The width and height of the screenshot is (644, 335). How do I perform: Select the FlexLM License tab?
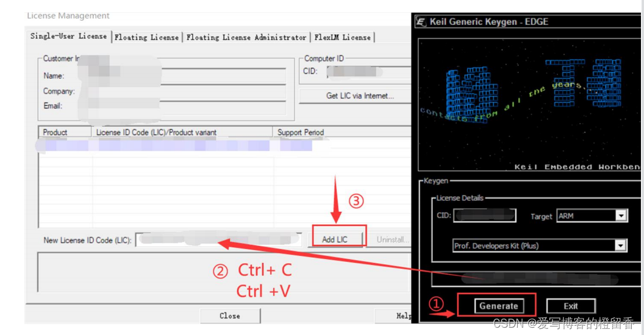(x=342, y=37)
